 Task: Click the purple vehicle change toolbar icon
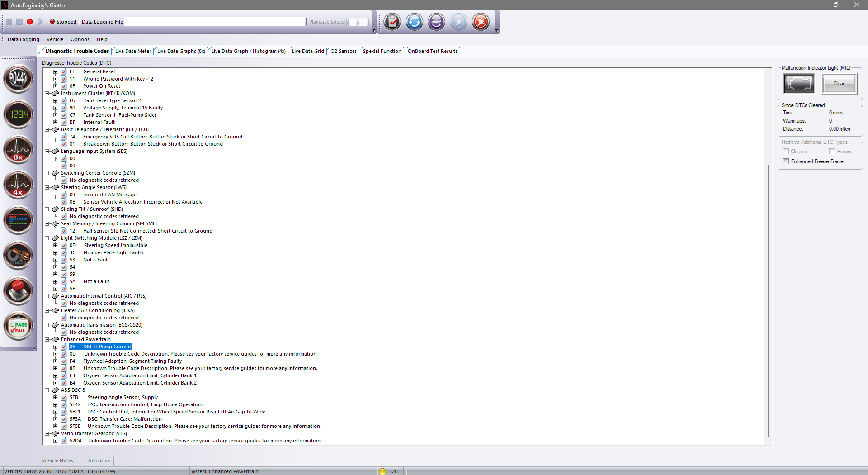tap(437, 22)
